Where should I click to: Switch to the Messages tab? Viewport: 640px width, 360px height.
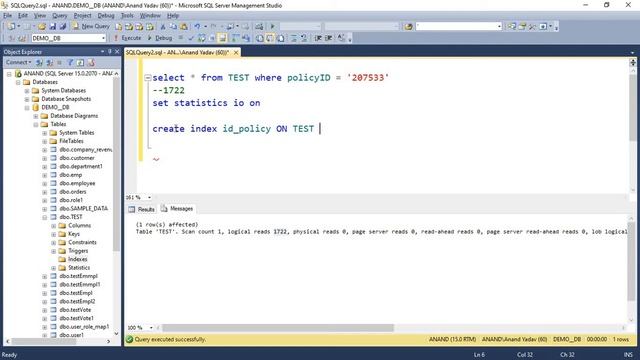(x=177, y=209)
